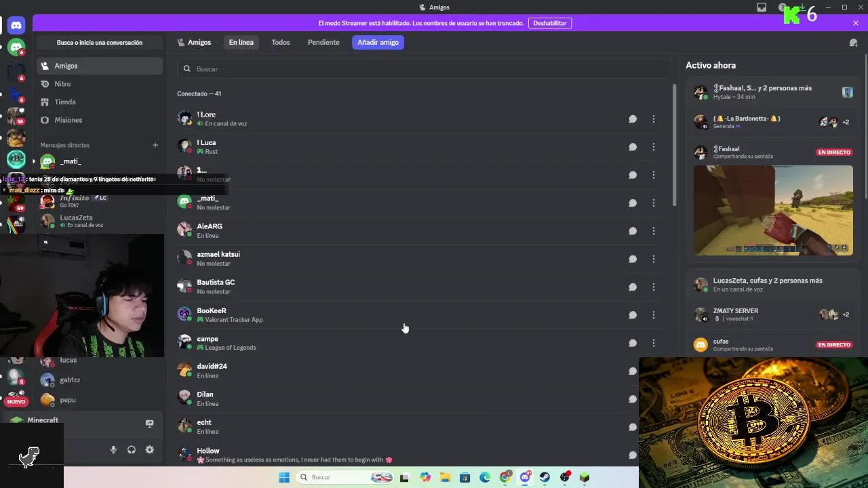Create DM with plus next to Mensajes directos

[x=155, y=145]
